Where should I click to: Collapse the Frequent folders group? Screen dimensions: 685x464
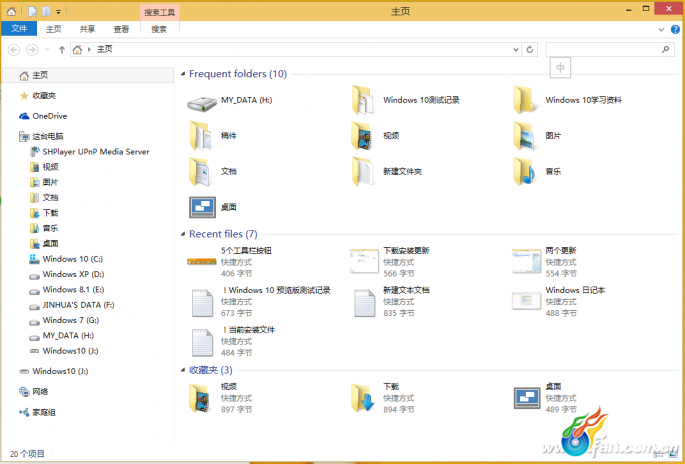tap(183, 74)
